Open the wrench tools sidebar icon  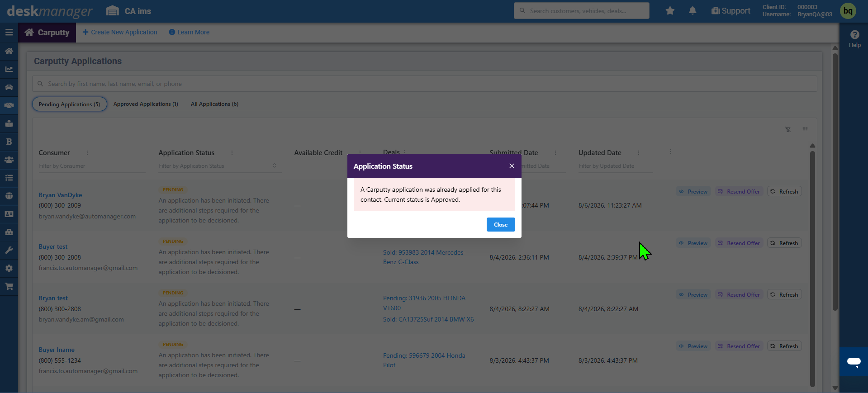point(9,250)
